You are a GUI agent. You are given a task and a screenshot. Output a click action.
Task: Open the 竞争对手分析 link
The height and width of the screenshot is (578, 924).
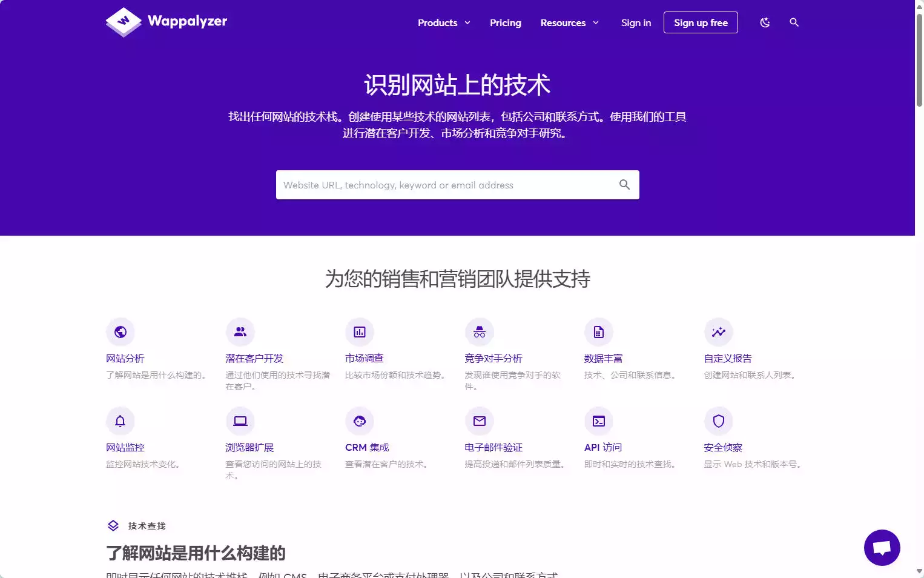[493, 359]
